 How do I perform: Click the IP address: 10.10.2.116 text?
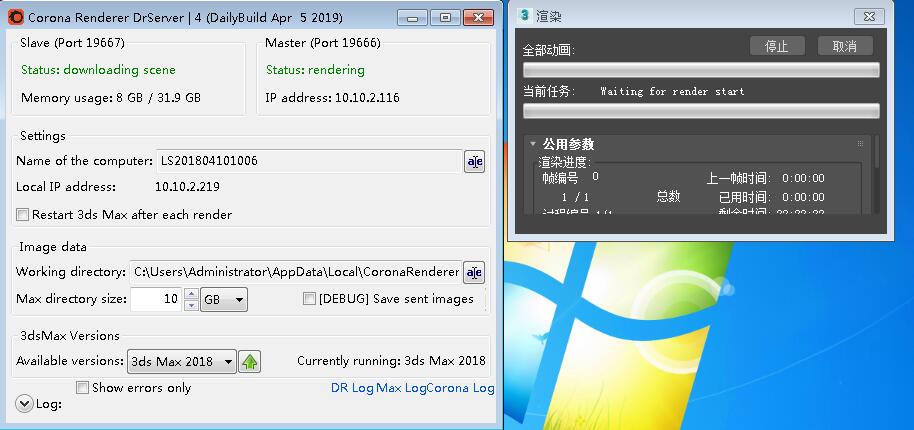coord(332,98)
